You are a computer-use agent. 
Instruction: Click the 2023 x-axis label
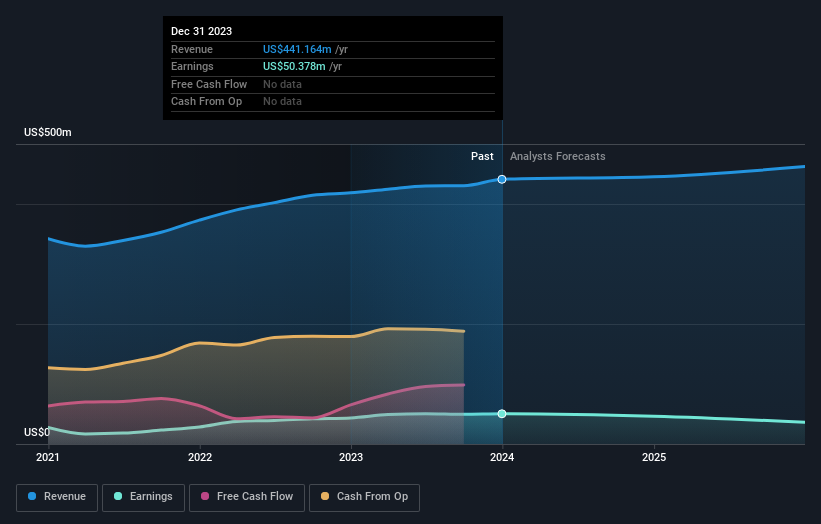[x=351, y=458]
